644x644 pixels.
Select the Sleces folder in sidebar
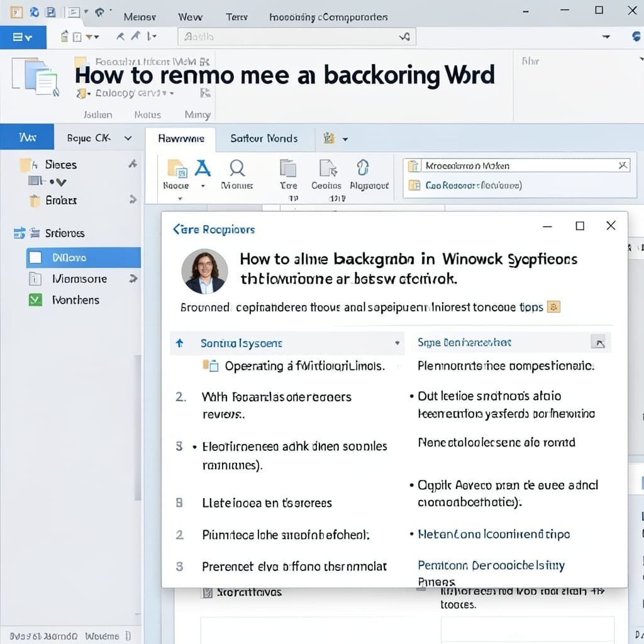61,165
